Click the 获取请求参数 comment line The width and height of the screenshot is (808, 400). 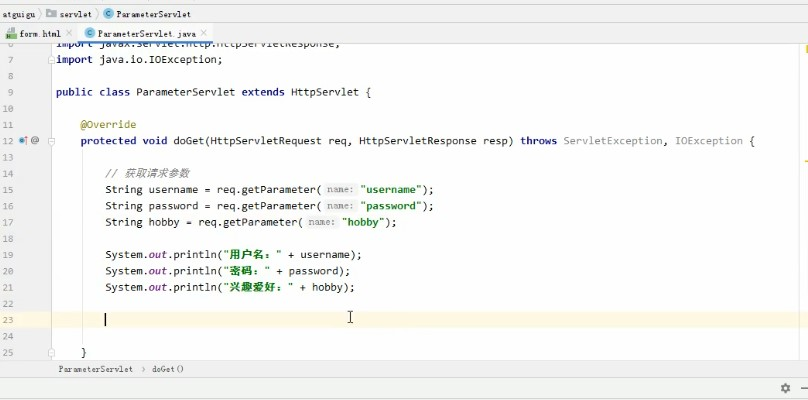(x=148, y=173)
